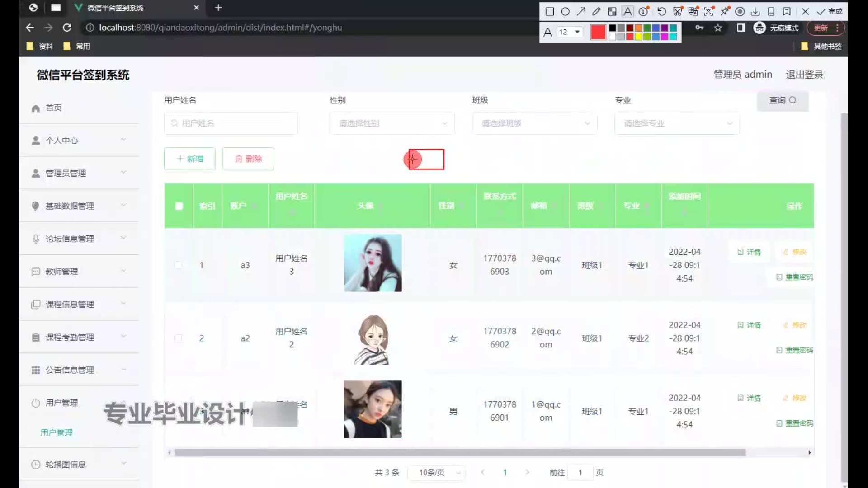The image size is (868, 488).
Task: Click the 新增 add button
Action: (x=190, y=159)
